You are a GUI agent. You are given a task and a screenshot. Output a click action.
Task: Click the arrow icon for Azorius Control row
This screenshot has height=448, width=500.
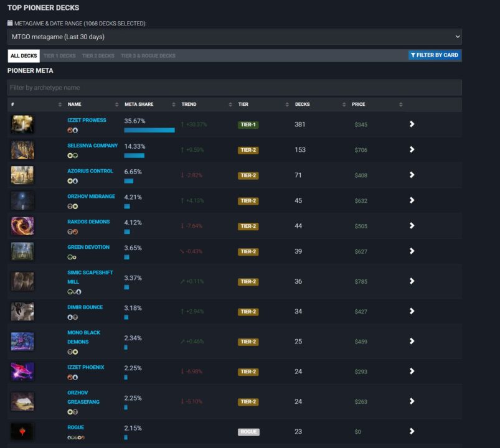pos(412,175)
